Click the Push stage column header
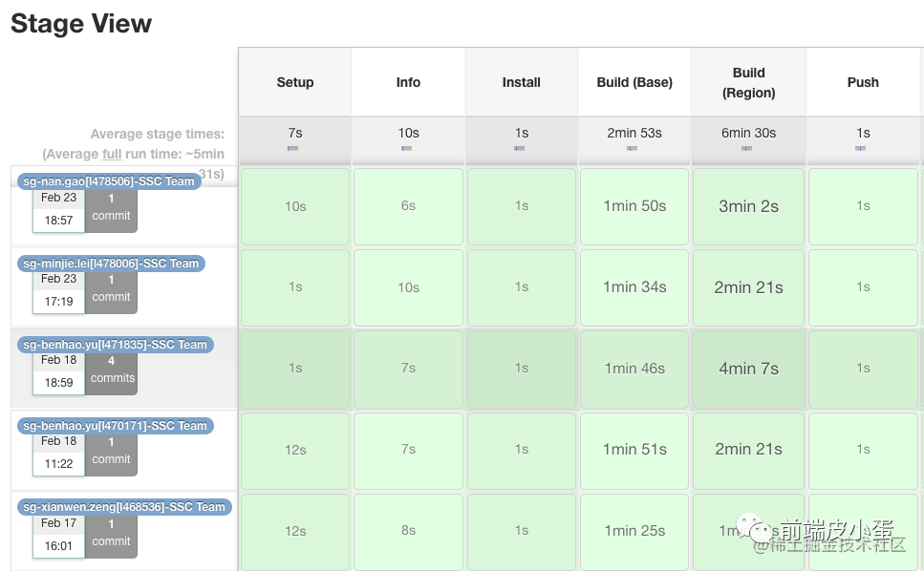The height and width of the screenshot is (571, 924). tap(863, 82)
